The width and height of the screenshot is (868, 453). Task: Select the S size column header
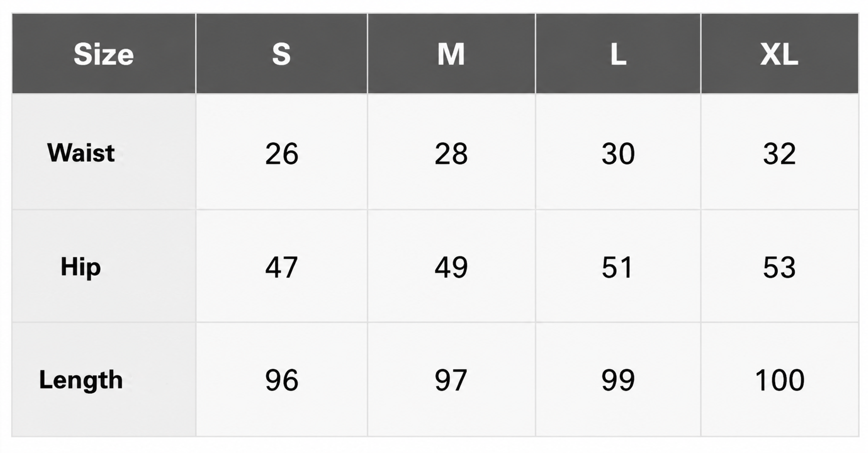281,53
